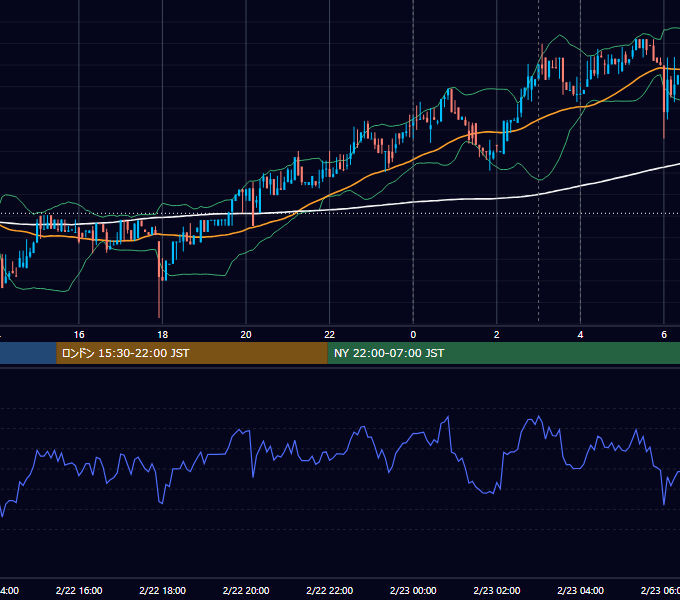Click the upper axis hour label 0

[413, 335]
